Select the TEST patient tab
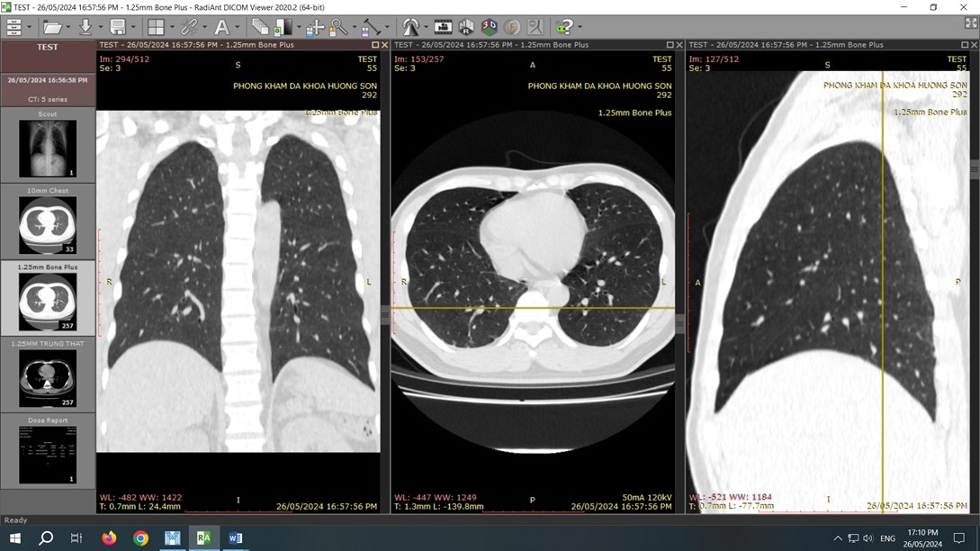This screenshot has width=980, height=551. (47, 47)
